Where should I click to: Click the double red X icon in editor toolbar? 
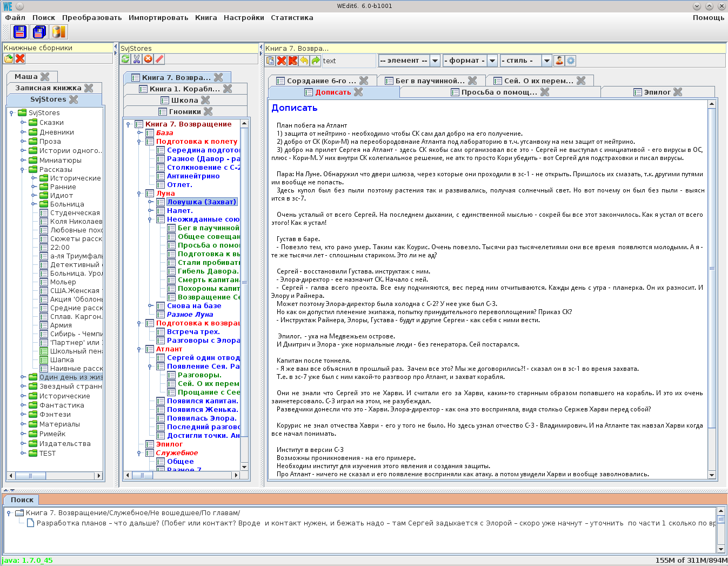(293, 61)
